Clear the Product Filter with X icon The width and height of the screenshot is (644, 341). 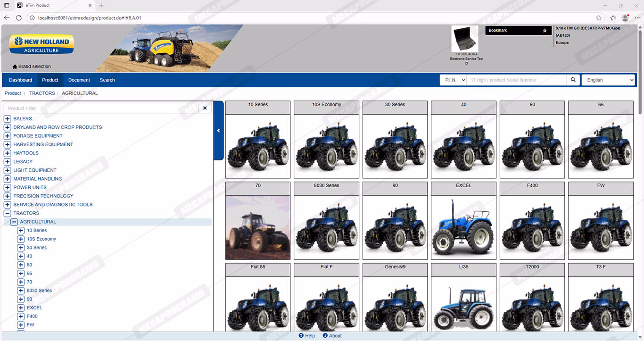[205, 108]
